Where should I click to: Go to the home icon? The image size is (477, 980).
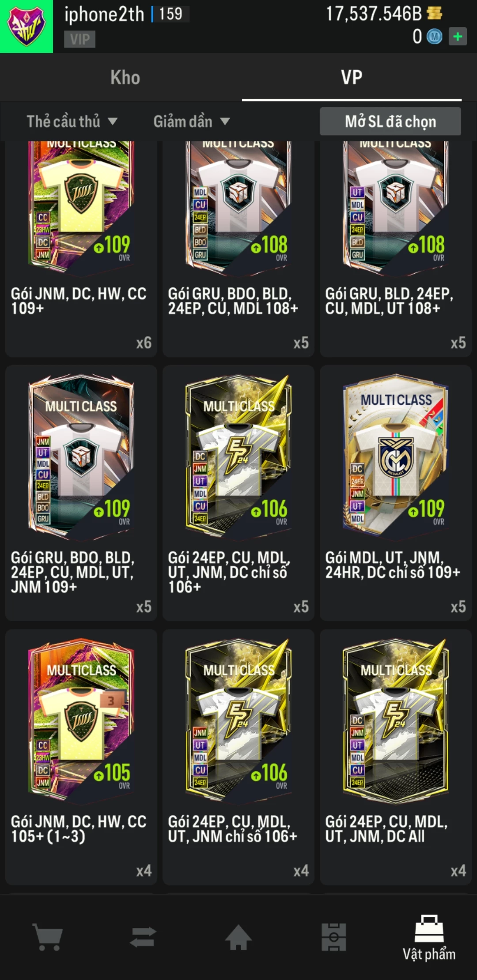pos(238,937)
